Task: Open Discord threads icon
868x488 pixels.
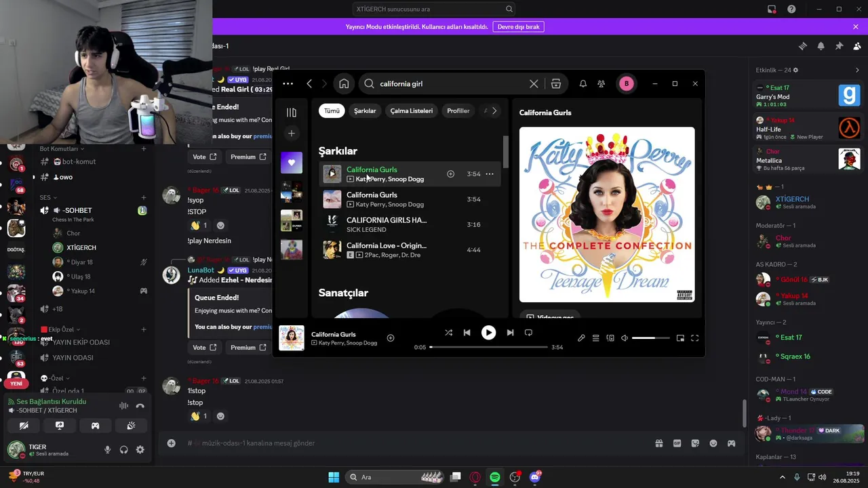Action: coord(803,46)
